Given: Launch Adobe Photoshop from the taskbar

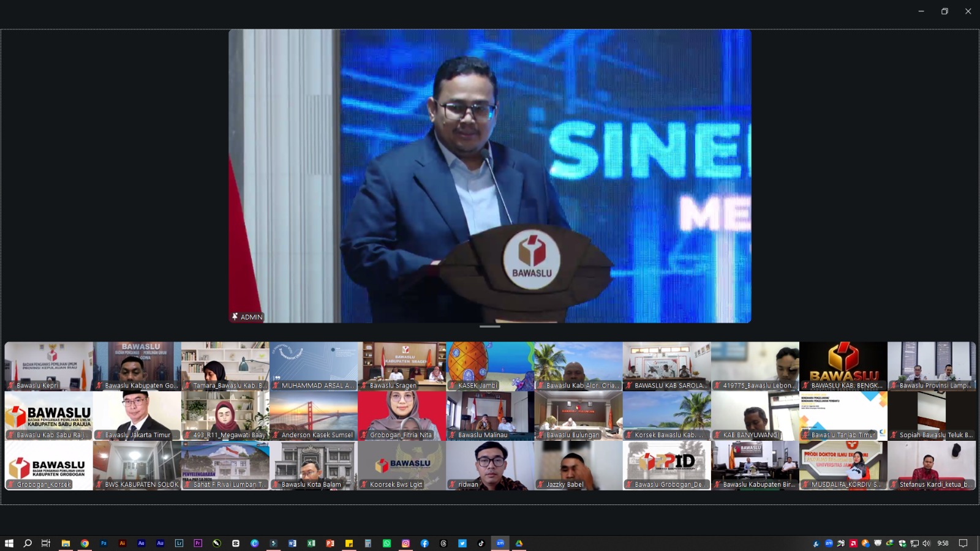Looking at the screenshot, I should point(104,543).
